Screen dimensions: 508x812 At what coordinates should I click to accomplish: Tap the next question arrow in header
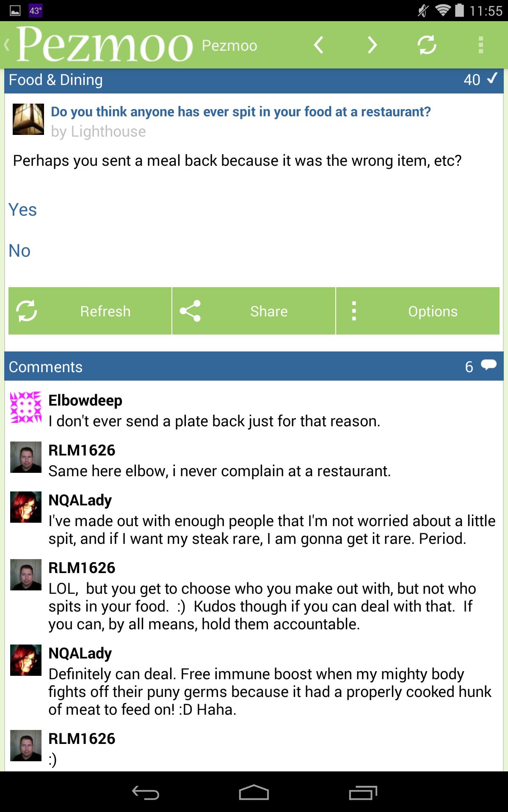(372, 45)
